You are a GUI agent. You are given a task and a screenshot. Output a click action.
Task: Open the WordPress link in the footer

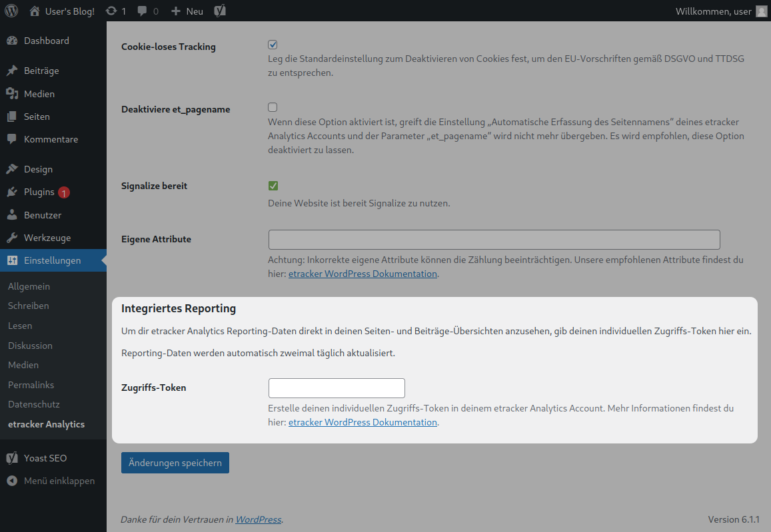(x=259, y=519)
